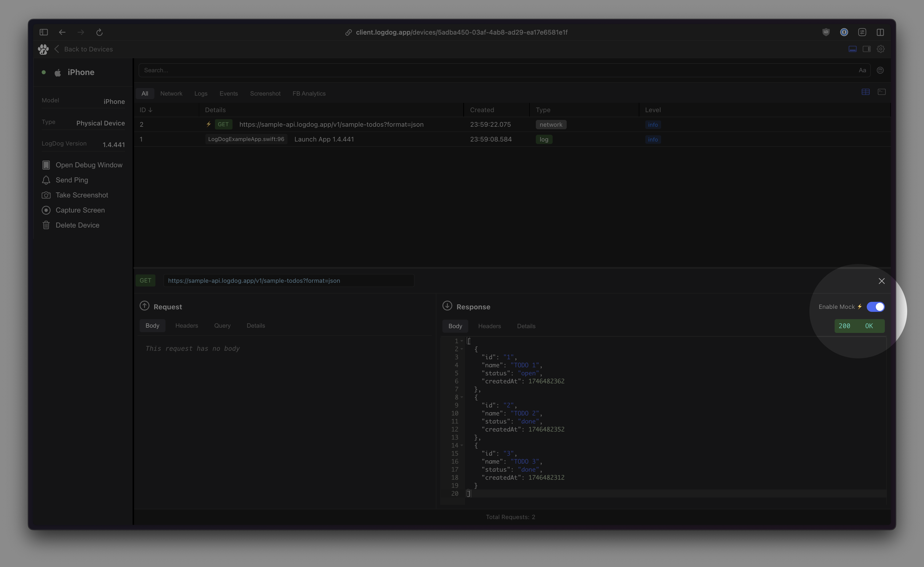Toggle case-sensitive search Aa
Viewport: 924px width, 567px height.
(862, 70)
